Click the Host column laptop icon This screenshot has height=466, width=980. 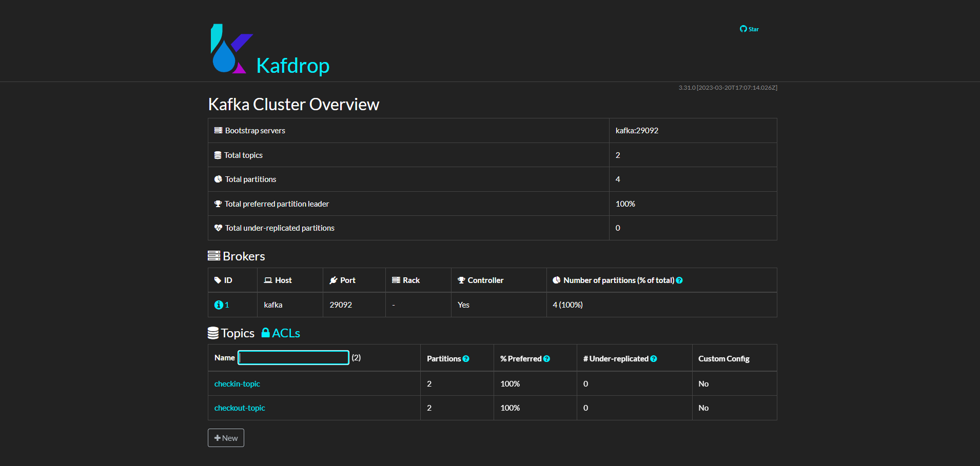click(268, 280)
